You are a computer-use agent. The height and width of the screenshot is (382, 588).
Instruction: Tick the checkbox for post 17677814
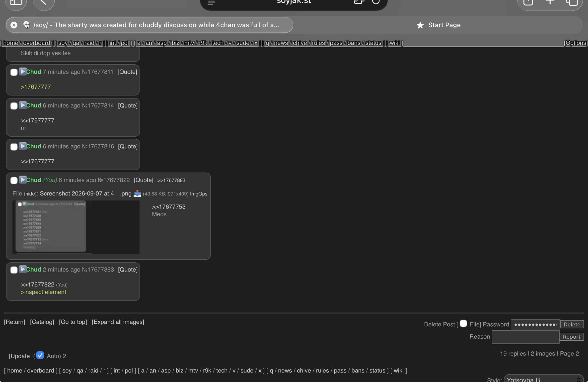coord(14,106)
